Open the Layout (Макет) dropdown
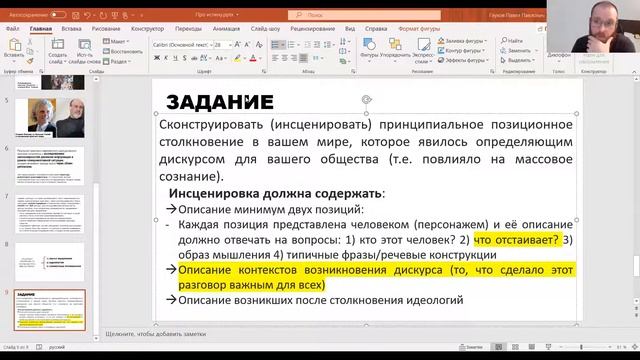The height and width of the screenshot is (360, 640). 116,41
